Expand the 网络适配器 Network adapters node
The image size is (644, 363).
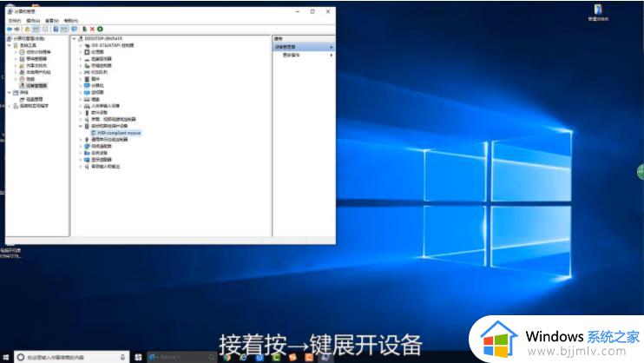[x=81, y=146]
